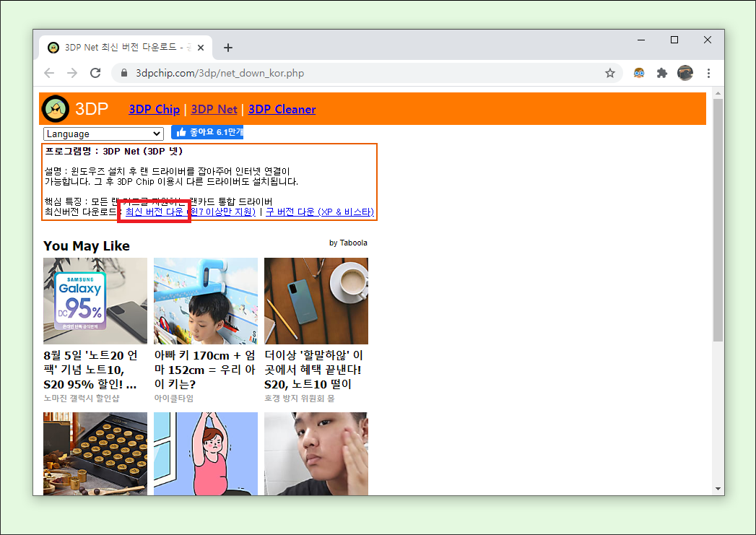Viewport: 756px width, 535px height.
Task: Click the scrollbar up arrow
Action: tap(718, 93)
